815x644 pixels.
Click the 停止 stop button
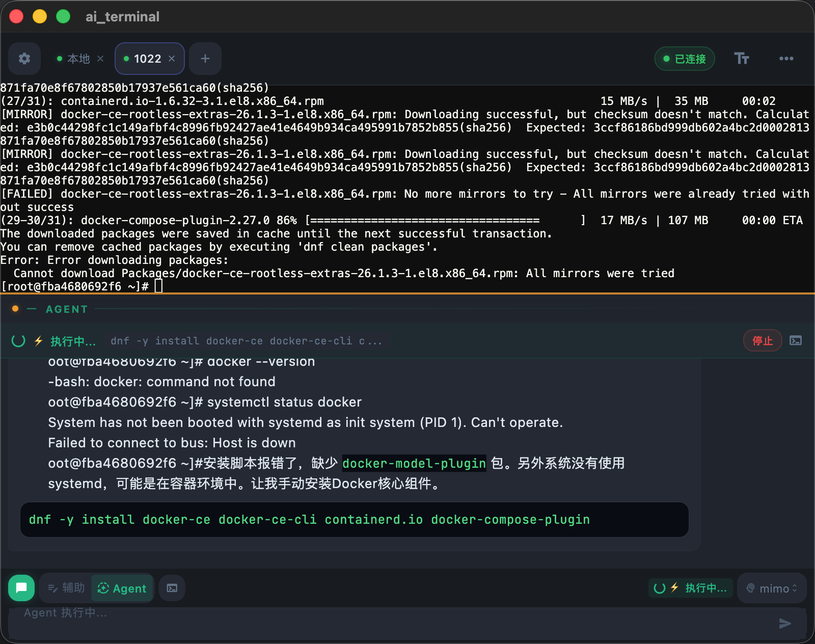pos(763,341)
